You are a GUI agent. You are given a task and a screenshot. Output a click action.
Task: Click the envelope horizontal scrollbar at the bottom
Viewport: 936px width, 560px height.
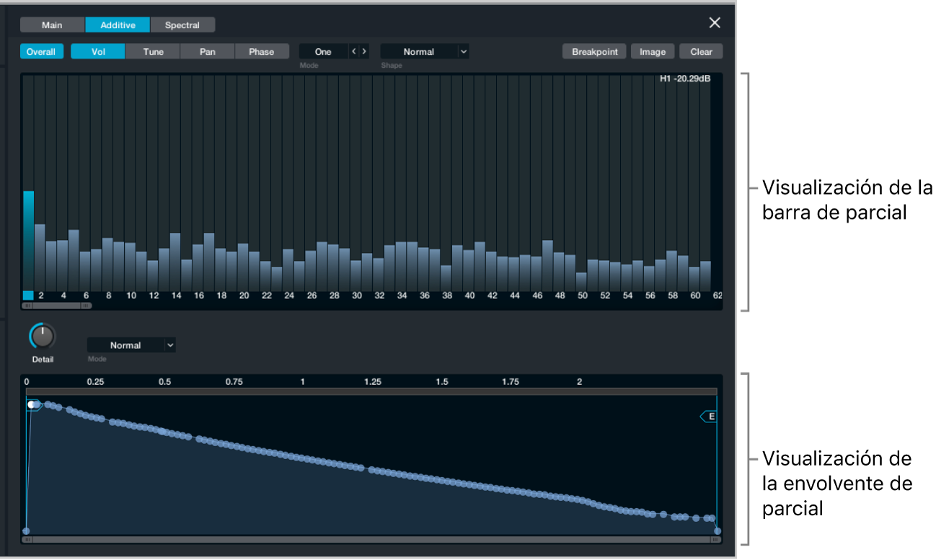point(372,538)
